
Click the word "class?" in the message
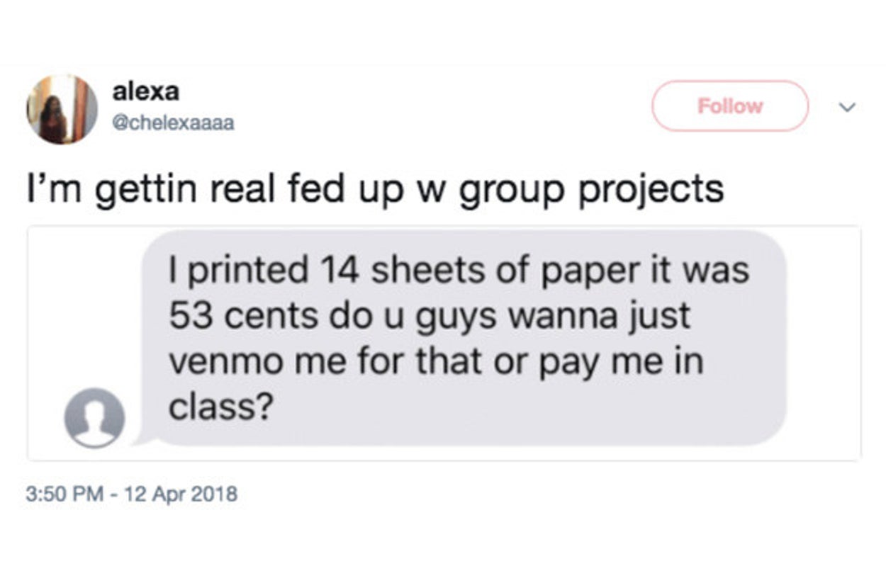point(220,408)
